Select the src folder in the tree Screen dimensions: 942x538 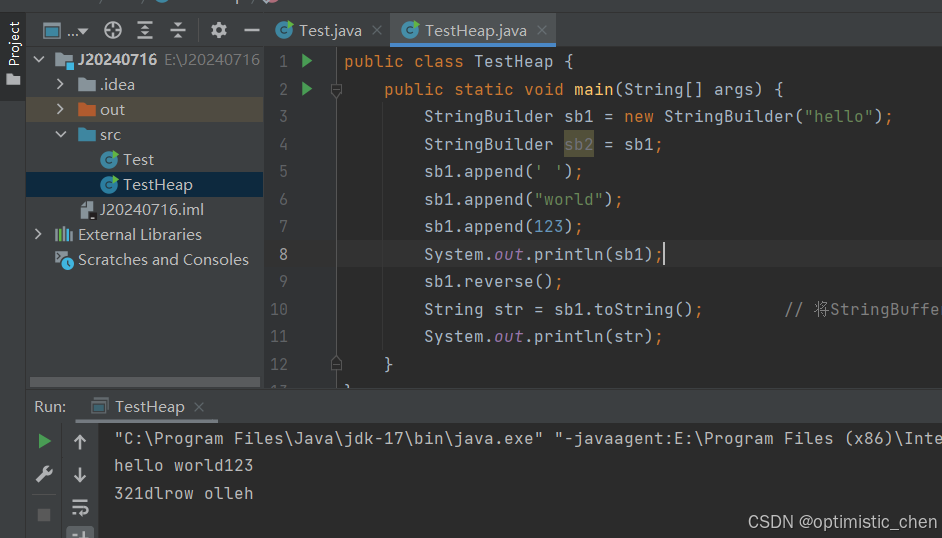click(x=145, y=134)
